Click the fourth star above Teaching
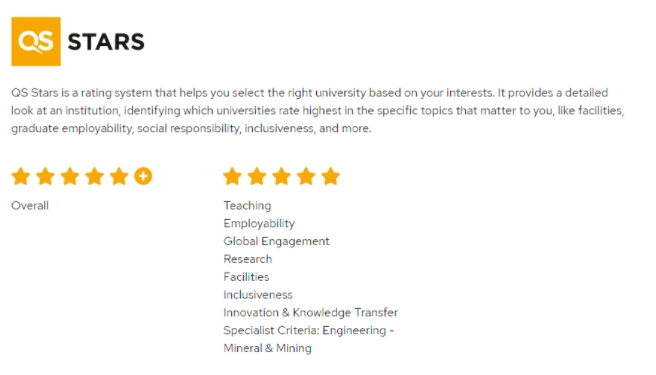Viewport: 656px width, 375px height. (306, 176)
